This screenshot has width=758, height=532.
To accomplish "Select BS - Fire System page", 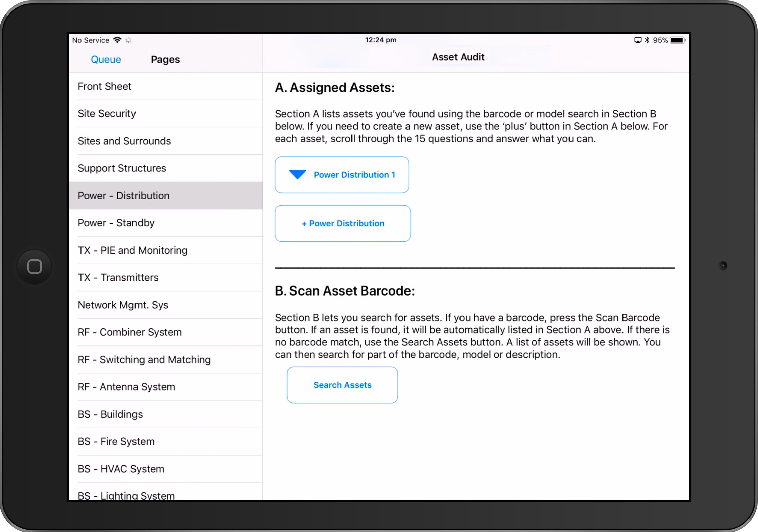I will pyautogui.click(x=166, y=441).
